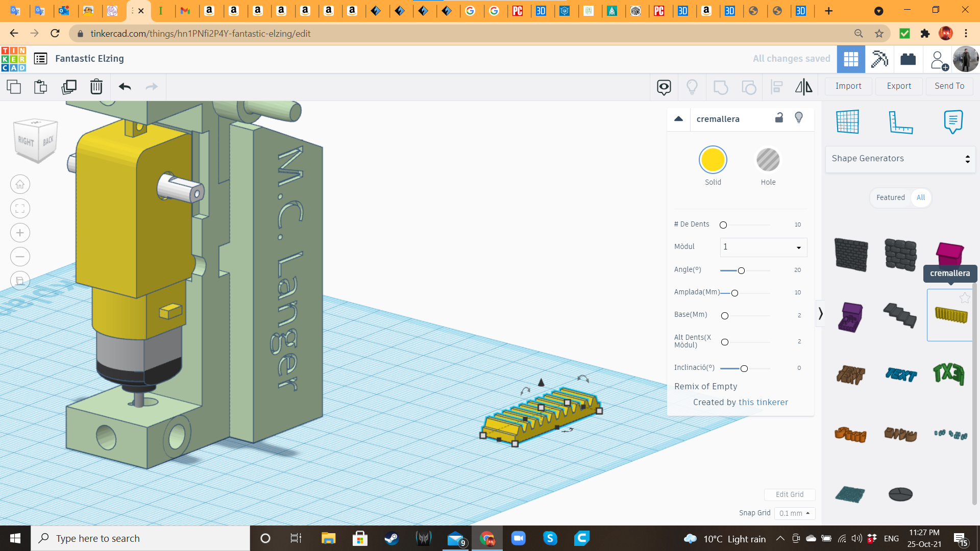Image resolution: width=980 pixels, height=551 pixels.
Task: Open the 'this tinkerer' link
Action: [763, 402]
